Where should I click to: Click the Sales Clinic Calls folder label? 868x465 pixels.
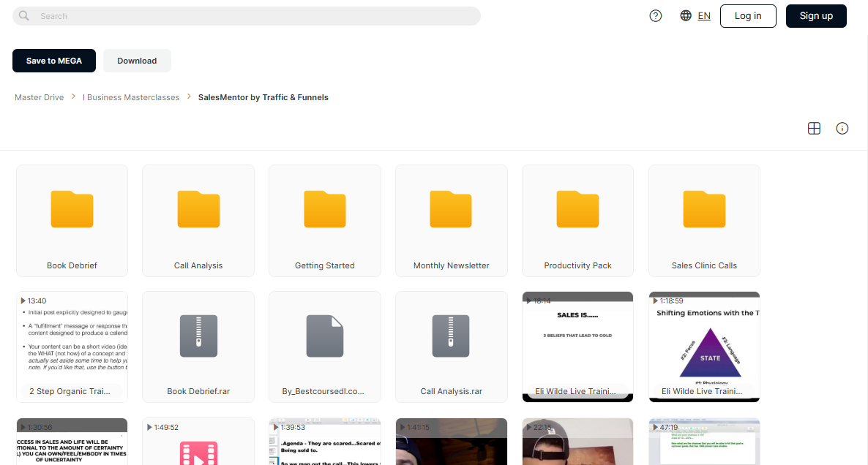pos(704,265)
